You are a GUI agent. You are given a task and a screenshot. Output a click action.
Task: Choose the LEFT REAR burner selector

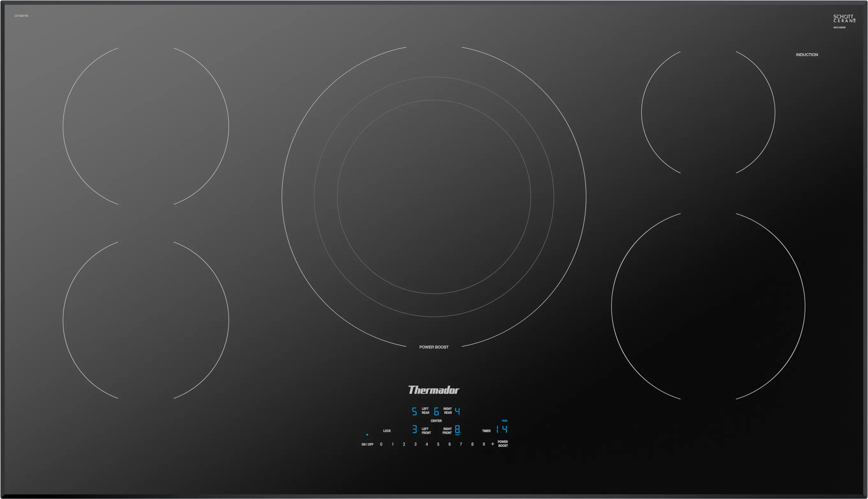425,411
